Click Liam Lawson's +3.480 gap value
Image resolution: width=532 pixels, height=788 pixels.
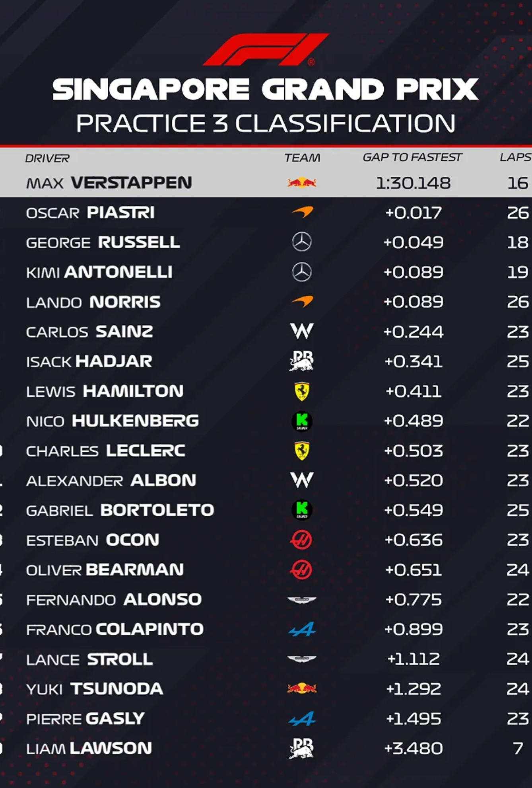(x=413, y=748)
